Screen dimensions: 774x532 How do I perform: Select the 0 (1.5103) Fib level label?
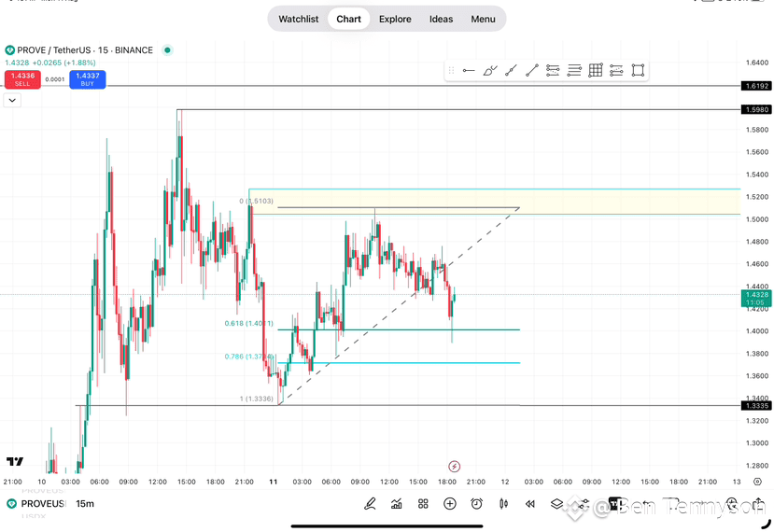coord(256,201)
